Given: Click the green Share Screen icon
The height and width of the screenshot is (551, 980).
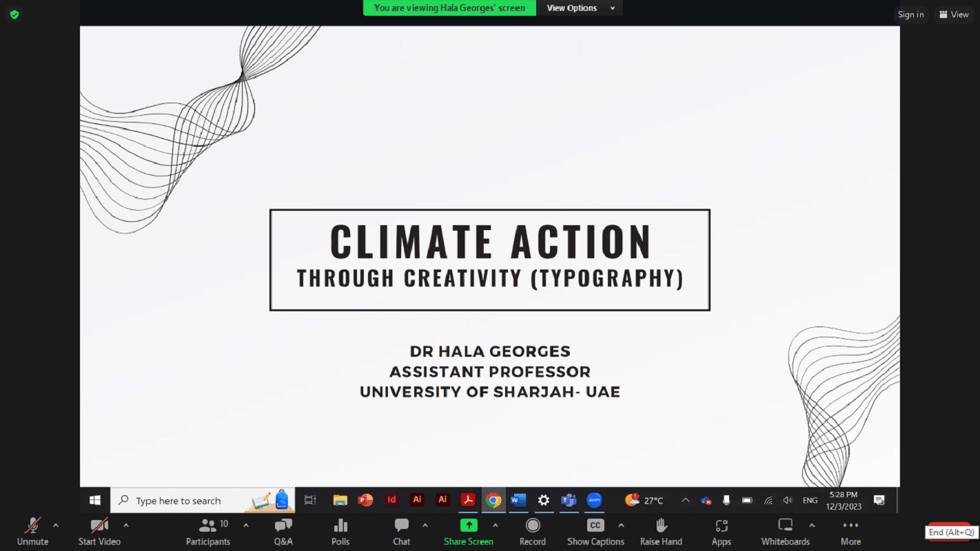Looking at the screenshot, I should [469, 526].
